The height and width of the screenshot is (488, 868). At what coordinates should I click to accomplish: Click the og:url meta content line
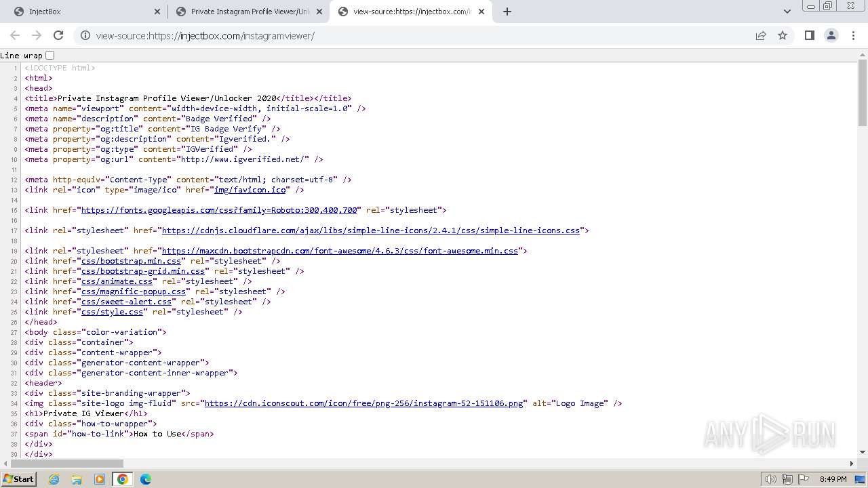coord(174,159)
